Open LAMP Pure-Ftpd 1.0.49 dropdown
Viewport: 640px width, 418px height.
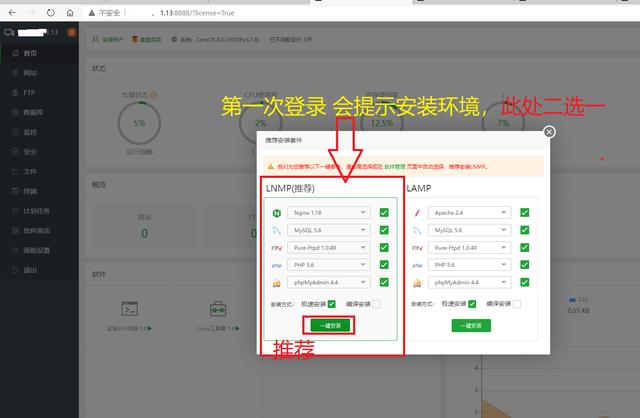469,248
